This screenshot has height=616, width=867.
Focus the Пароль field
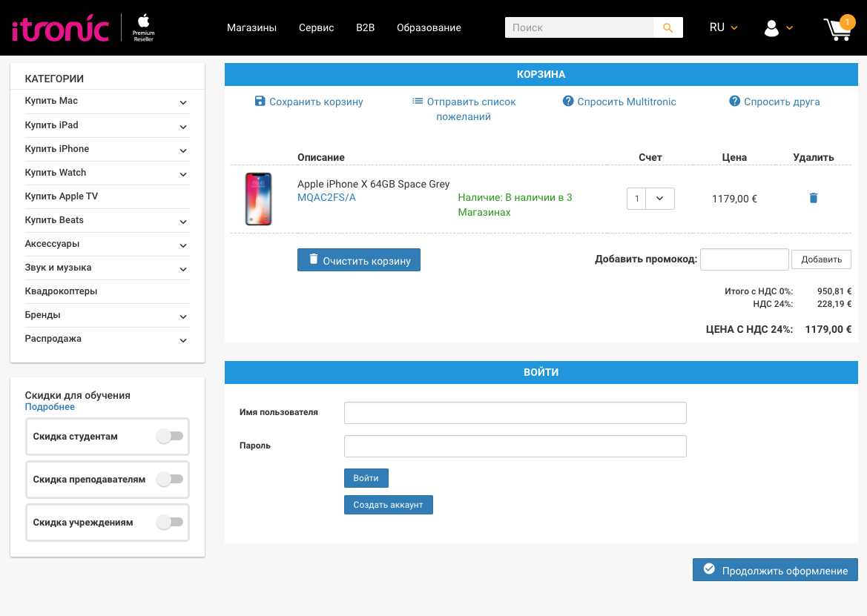pyautogui.click(x=515, y=446)
